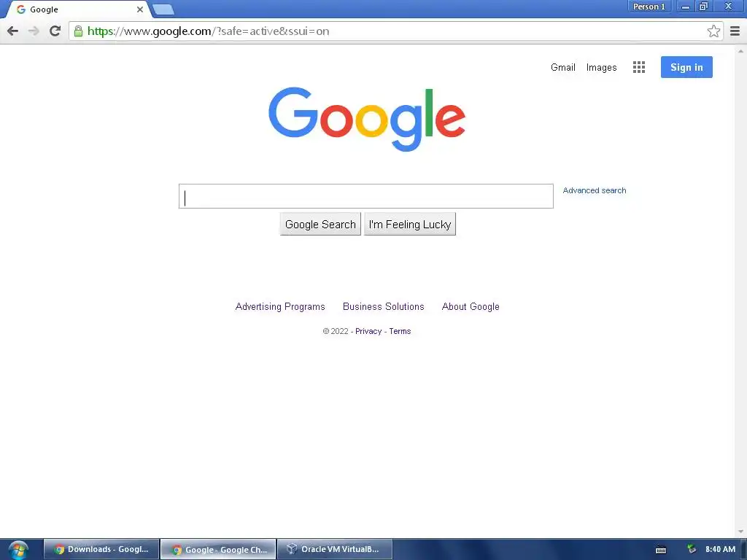
Task: Bookmark this page with the star icon
Action: tap(713, 31)
